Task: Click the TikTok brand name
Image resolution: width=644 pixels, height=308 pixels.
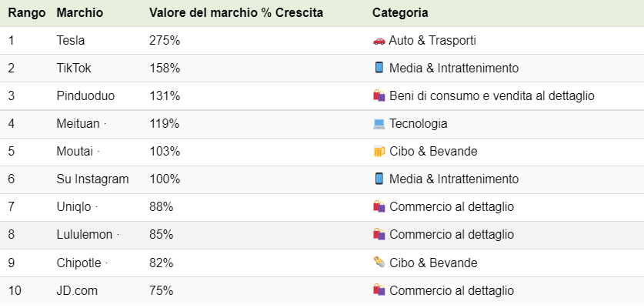Action: (74, 68)
